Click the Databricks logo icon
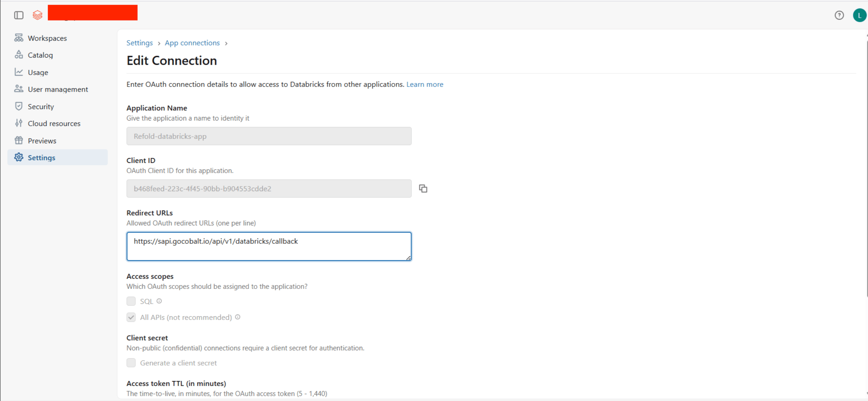868x401 pixels. pyautogui.click(x=37, y=15)
